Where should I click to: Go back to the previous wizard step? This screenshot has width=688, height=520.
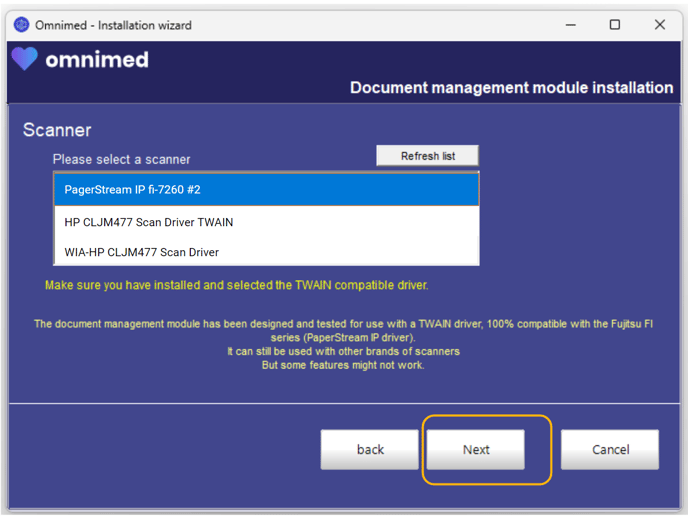(x=369, y=449)
